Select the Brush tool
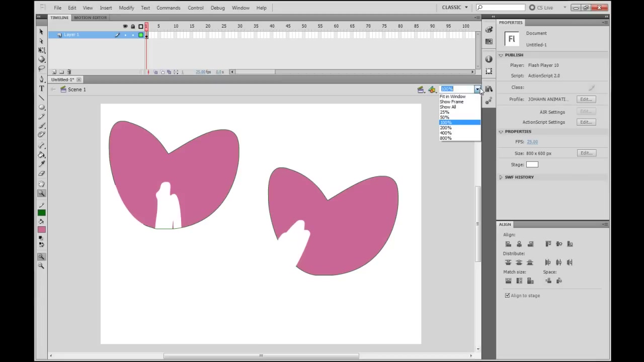This screenshot has width=644, height=362. pos(41,125)
